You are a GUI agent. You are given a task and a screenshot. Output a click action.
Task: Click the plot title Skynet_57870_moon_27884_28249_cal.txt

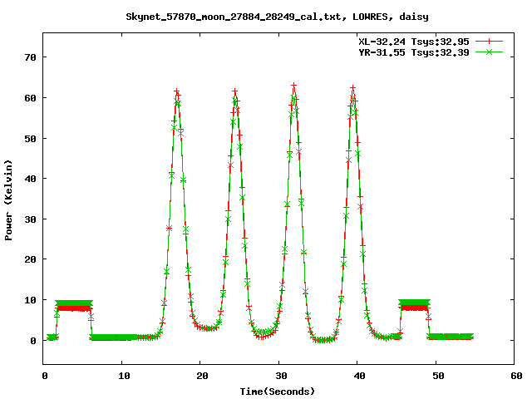(x=234, y=17)
